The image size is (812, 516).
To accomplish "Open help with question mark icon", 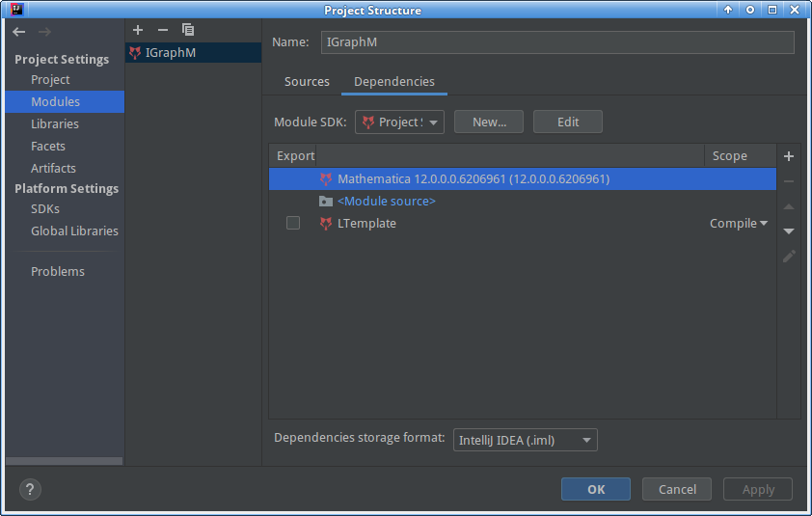I will (29, 489).
